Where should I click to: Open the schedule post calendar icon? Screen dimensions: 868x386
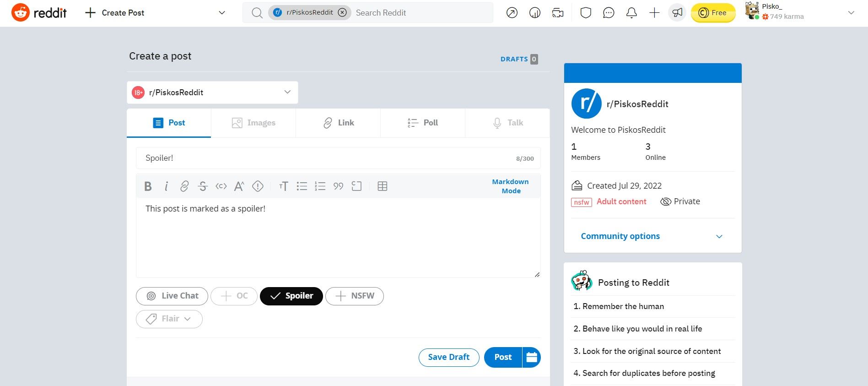click(531, 357)
